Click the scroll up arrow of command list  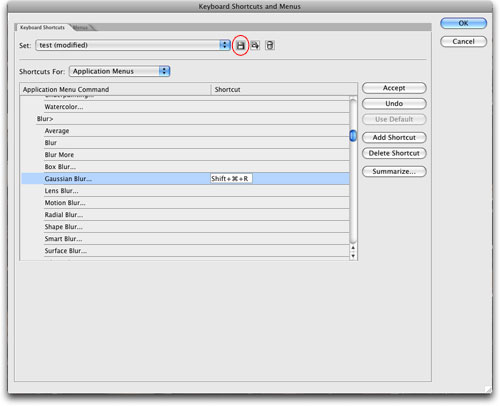353,248
